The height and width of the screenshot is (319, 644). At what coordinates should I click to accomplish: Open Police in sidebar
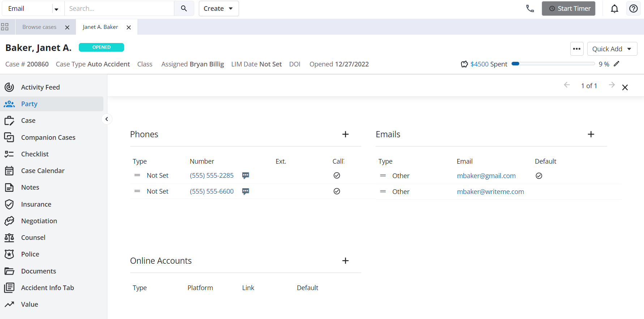tap(52, 254)
